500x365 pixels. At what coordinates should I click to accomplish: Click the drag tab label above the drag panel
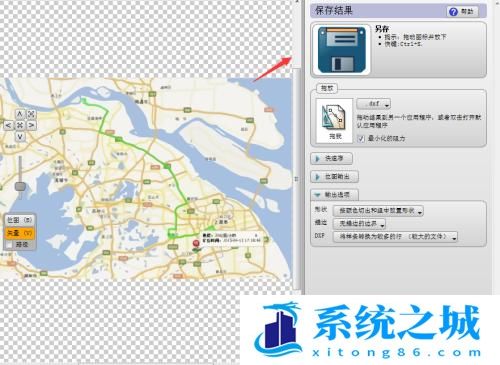[x=327, y=88]
